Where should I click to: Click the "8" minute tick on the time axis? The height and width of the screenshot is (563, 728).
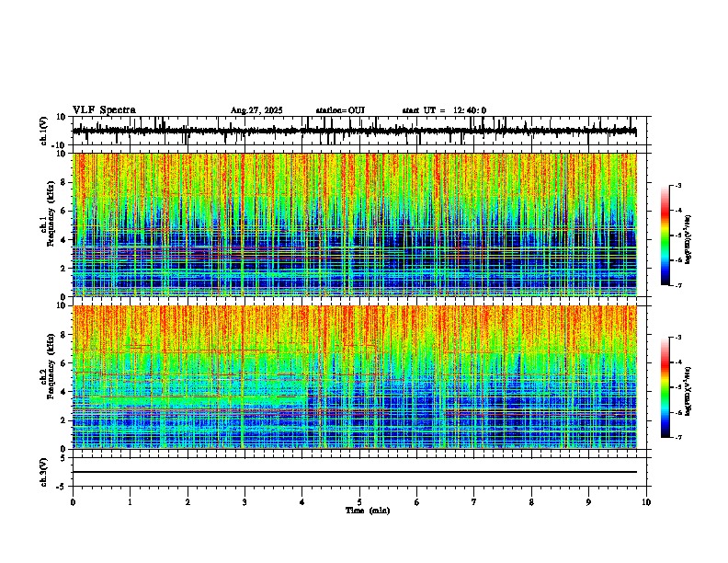(x=531, y=502)
